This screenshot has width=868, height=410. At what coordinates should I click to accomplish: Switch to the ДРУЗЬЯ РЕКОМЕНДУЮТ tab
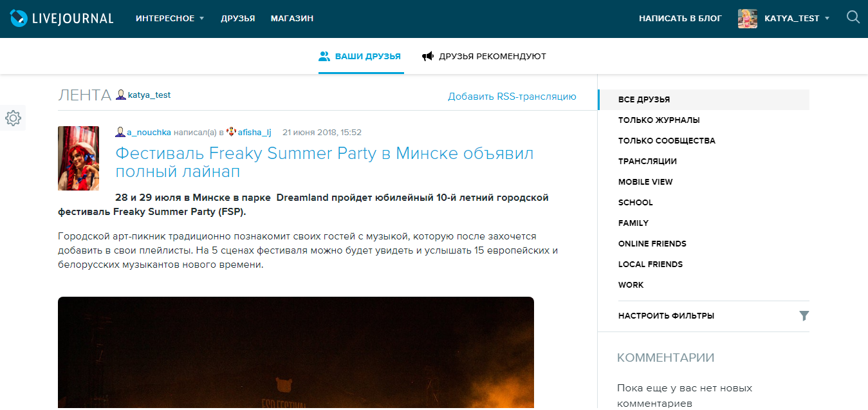492,56
